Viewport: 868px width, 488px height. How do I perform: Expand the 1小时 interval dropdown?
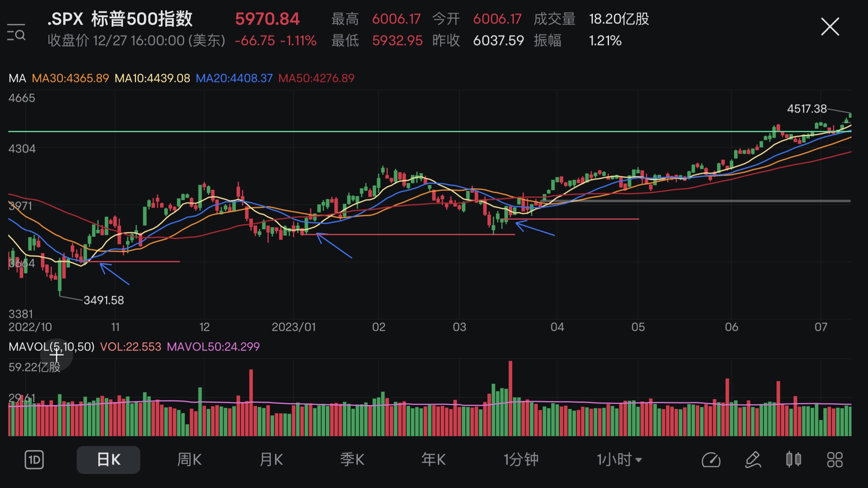click(619, 460)
